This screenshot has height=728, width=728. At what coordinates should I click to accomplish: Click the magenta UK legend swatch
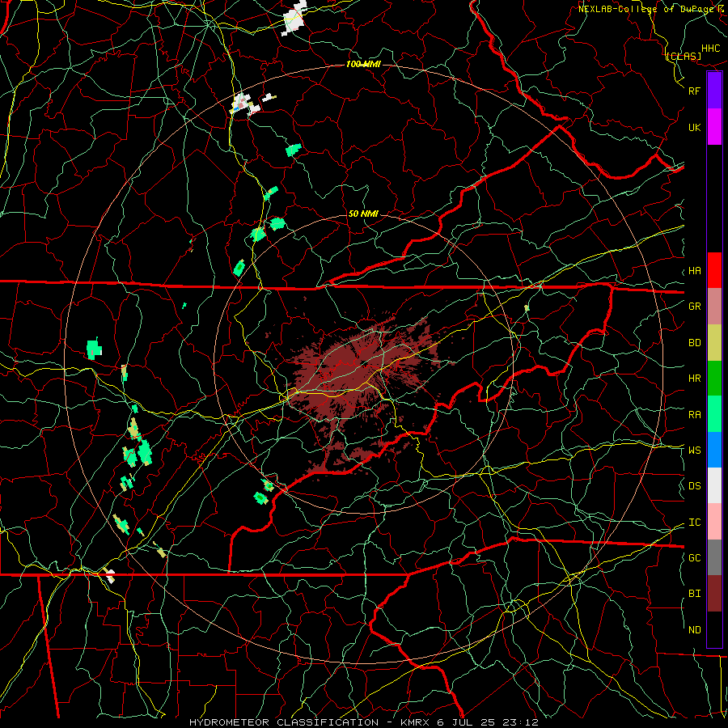(x=714, y=127)
